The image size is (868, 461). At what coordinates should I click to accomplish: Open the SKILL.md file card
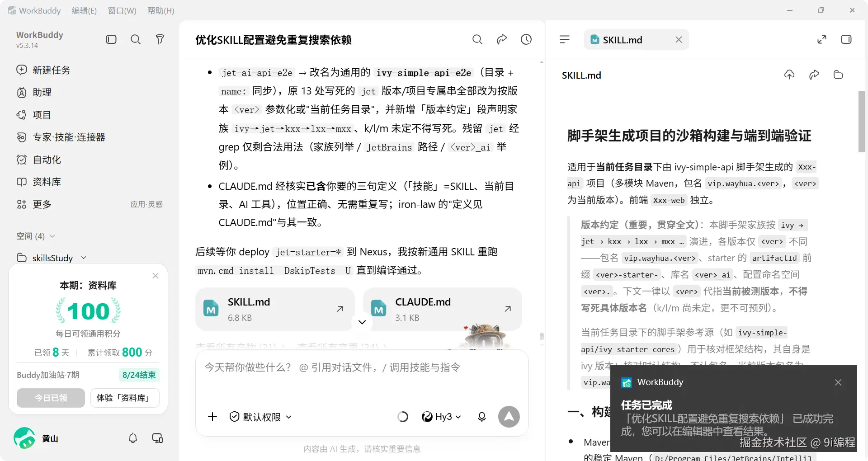coord(275,309)
